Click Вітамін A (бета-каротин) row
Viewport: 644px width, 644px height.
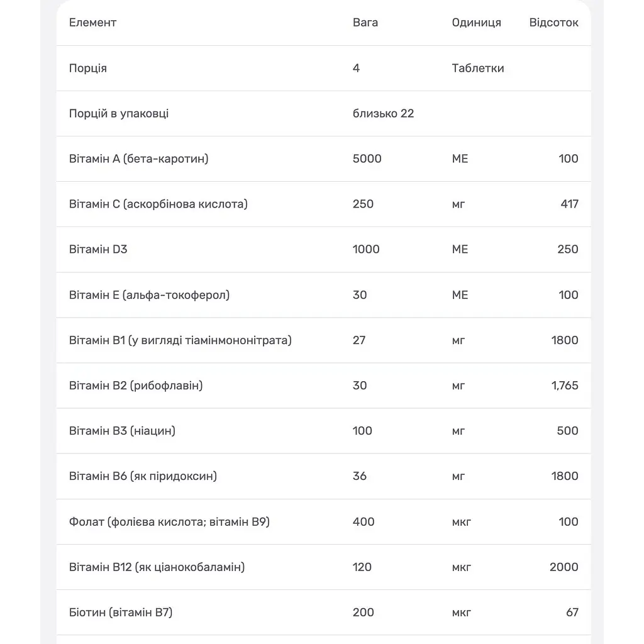[x=324, y=159]
